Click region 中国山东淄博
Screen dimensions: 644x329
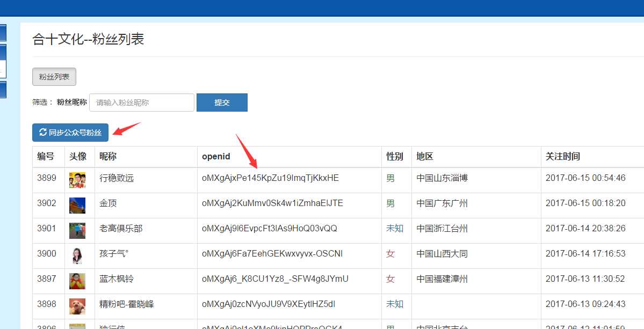point(442,178)
